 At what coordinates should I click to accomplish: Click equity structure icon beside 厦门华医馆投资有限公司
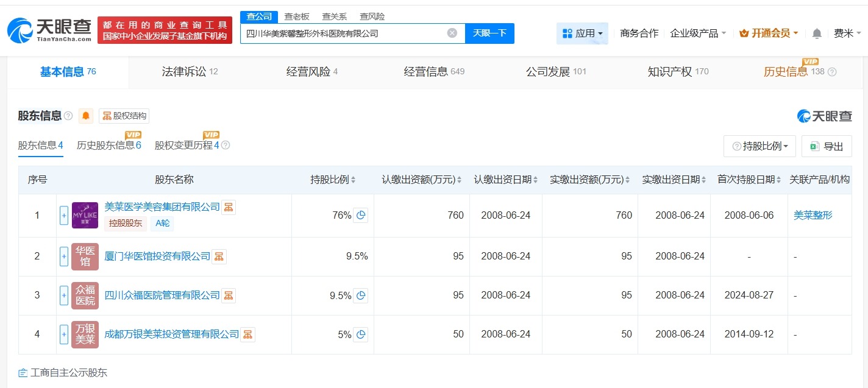click(219, 256)
